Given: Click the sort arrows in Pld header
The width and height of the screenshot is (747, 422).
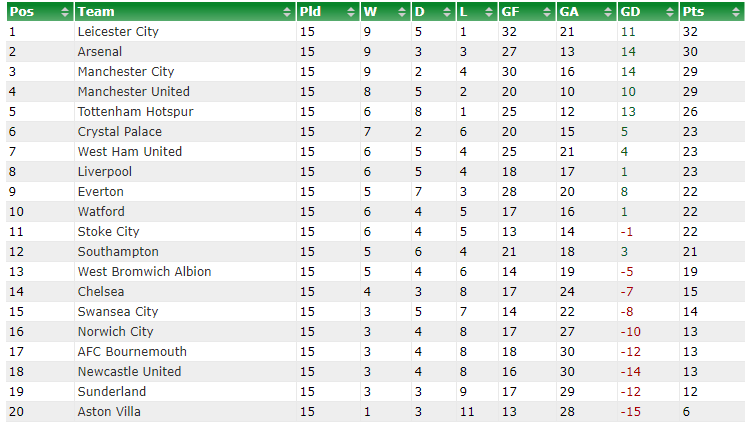Looking at the screenshot, I should [351, 12].
